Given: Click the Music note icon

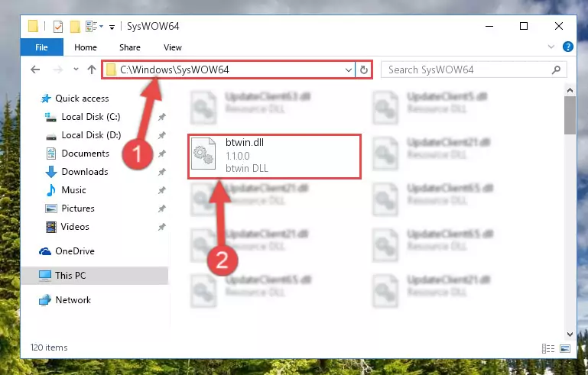Looking at the screenshot, I should click(51, 190).
